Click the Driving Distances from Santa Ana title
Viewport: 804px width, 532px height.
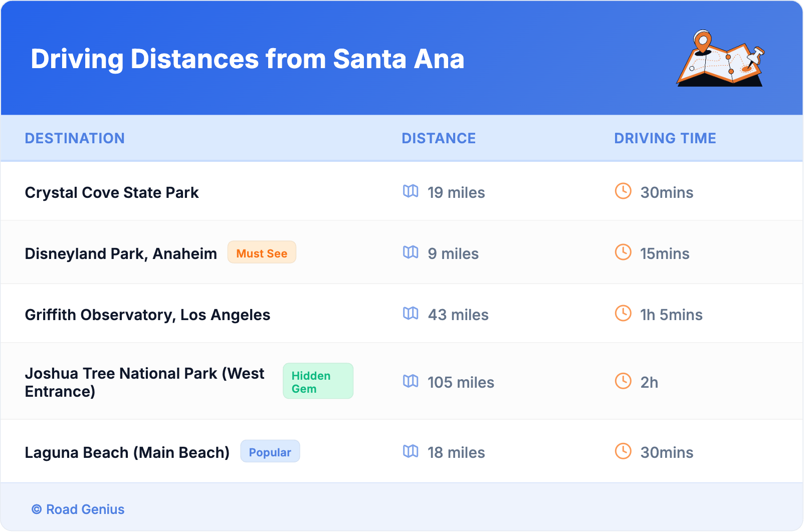point(248,59)
